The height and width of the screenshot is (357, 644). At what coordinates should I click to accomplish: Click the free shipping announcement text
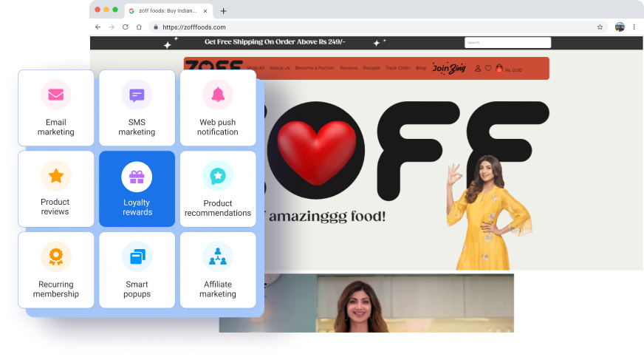(275, 42)
